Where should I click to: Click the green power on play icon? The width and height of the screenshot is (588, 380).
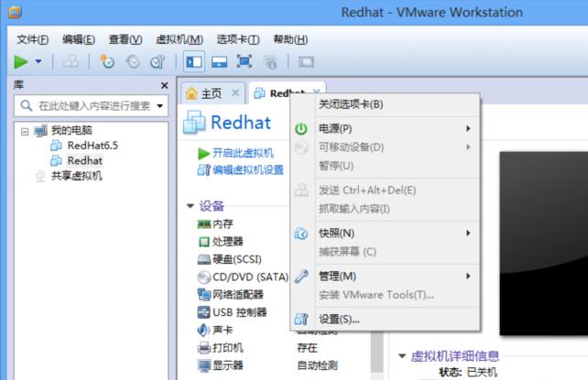point(20,61)
